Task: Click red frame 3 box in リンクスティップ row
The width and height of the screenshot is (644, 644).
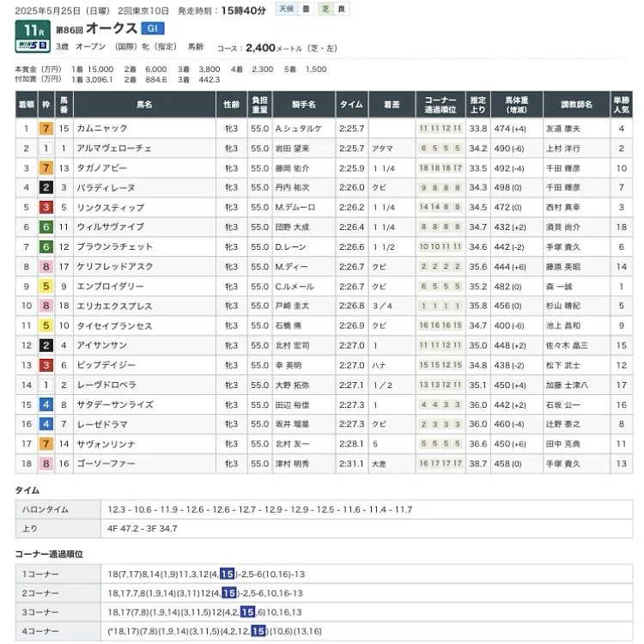Action: (x=46, y=208)
